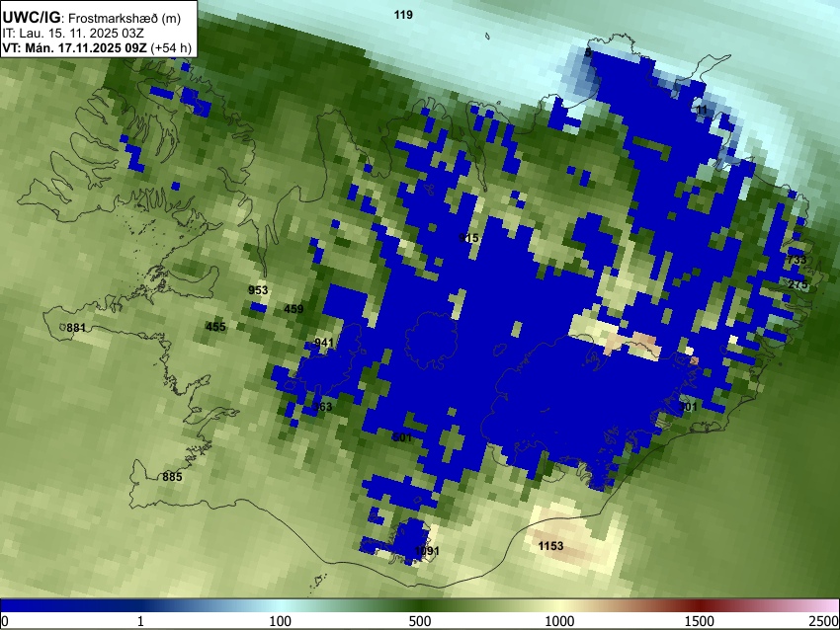Select the Frostmarkshæð (m) label
The width and height of the screenshot is (840, 630).
click(125, 18)
